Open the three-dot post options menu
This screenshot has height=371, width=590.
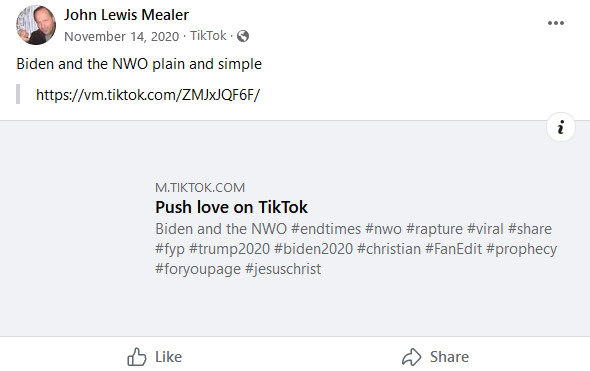[556, 23]
